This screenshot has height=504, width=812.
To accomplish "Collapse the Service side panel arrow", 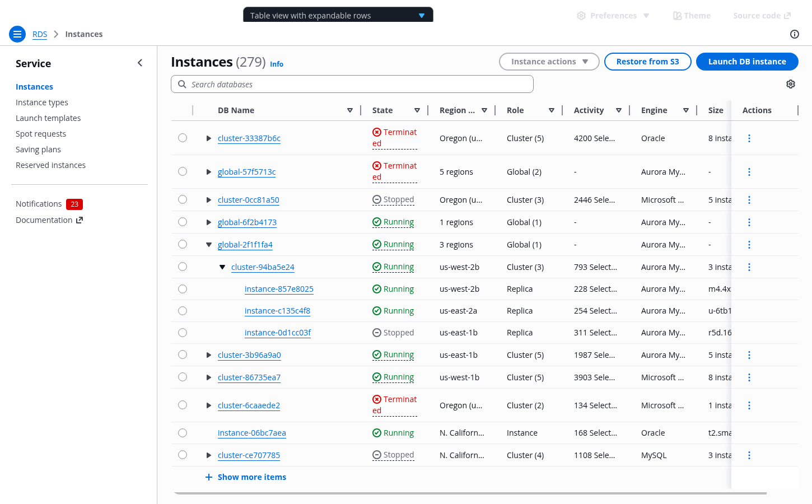I will coord(140,63).
